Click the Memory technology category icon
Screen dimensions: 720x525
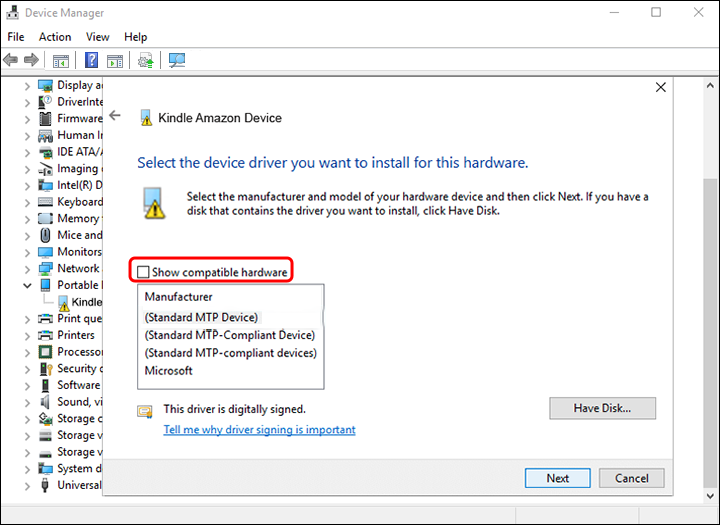pos(45,219)
